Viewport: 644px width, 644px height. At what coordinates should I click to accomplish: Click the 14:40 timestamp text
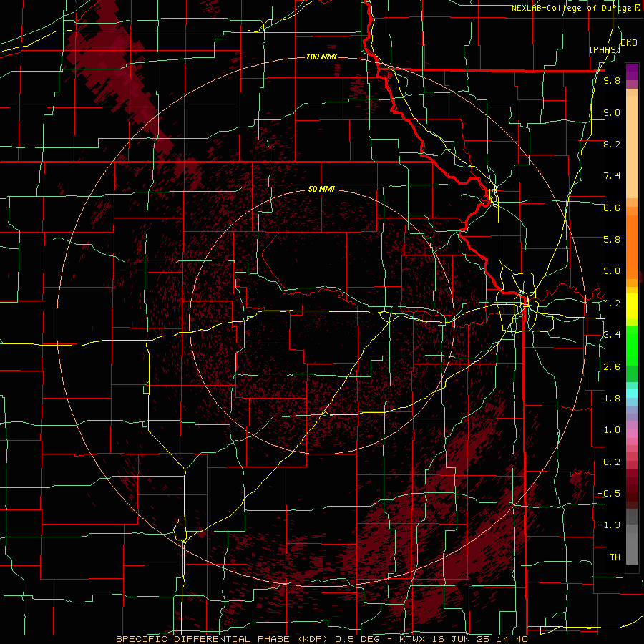[x=514, y=639]
